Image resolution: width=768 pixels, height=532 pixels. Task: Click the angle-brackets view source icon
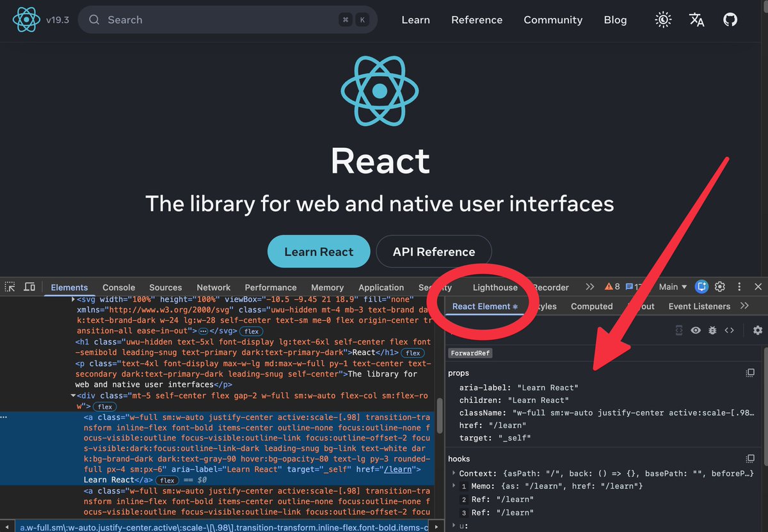click(729, 330)
